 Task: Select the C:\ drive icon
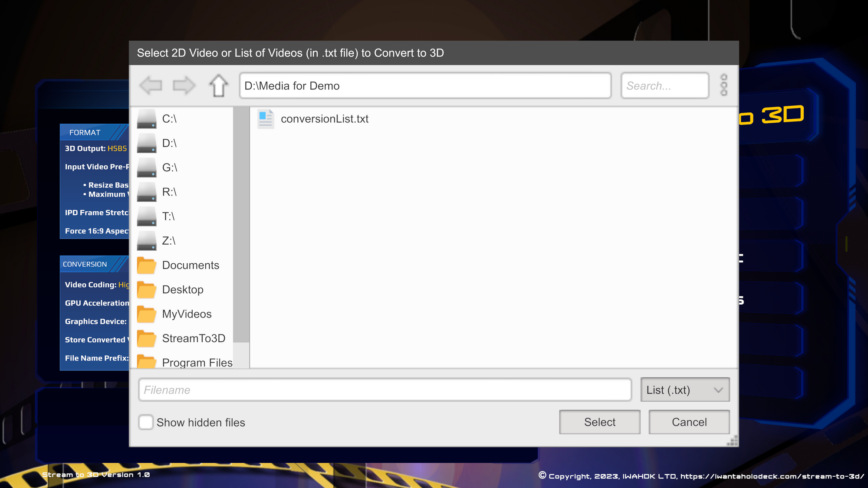[x=147, y=119]
